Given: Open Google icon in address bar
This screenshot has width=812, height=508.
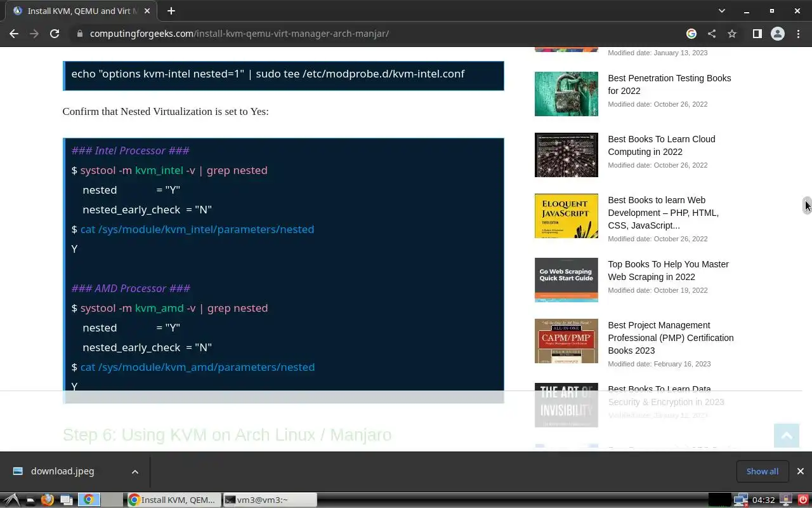Looking at the screenshot, I should [x=691, y=34].
